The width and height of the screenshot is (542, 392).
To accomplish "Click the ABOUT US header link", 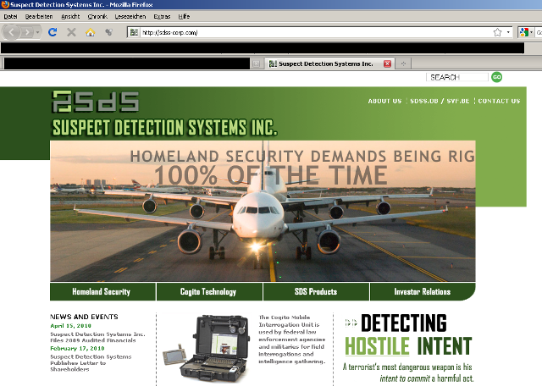I will [x=384, y=101].
